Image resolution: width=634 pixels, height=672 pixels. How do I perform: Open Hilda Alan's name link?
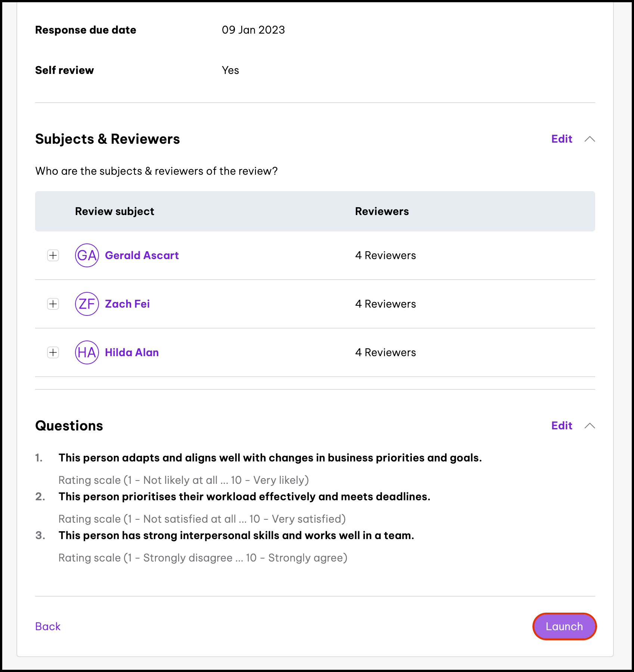coord(132,352)
